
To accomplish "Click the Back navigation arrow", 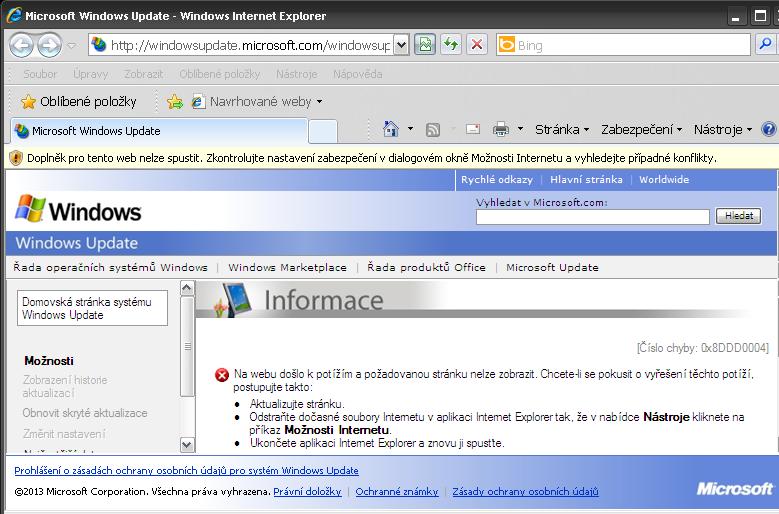I will point(21,45).
